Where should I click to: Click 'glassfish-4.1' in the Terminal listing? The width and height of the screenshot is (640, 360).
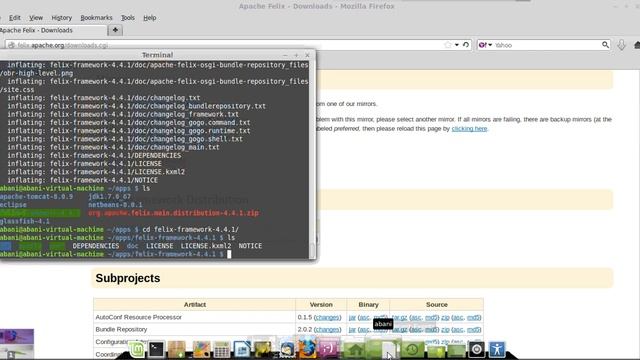pos(25,221)
